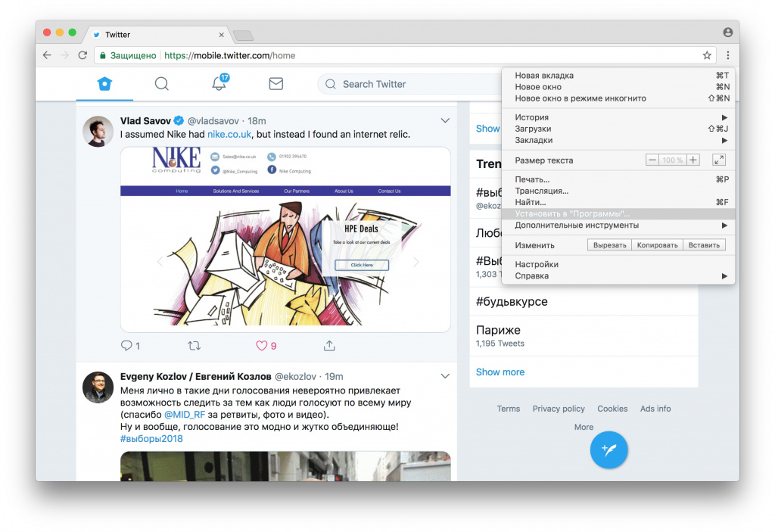Share Vlad Savov's tweet via share icon

329,346
